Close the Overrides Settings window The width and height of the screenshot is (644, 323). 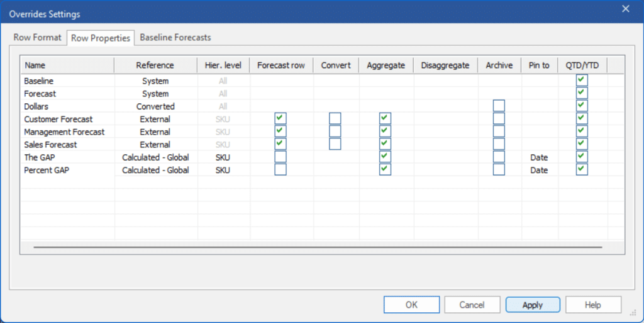click(x=625, y=9)
